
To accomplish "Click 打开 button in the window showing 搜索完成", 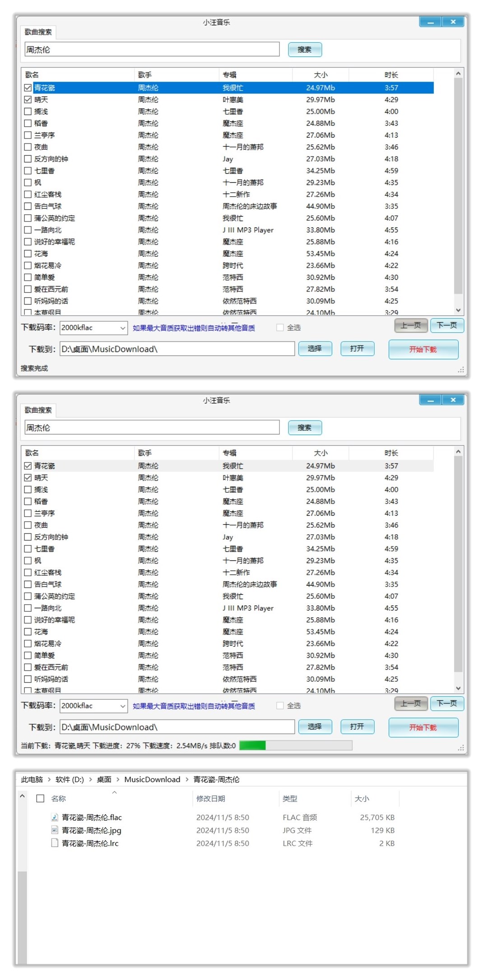I will coord(357,349).
